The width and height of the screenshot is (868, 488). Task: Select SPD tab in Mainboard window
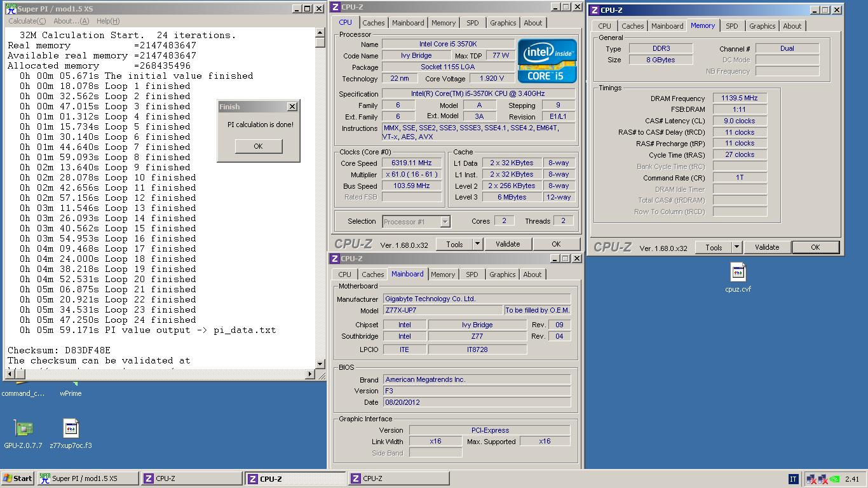(x=471, y=274)
